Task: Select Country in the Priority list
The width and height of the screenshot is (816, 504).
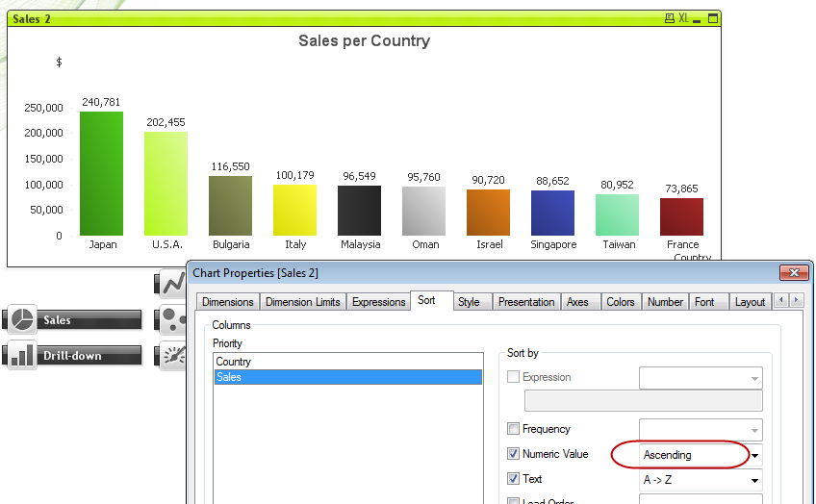Action: point(234,362)
